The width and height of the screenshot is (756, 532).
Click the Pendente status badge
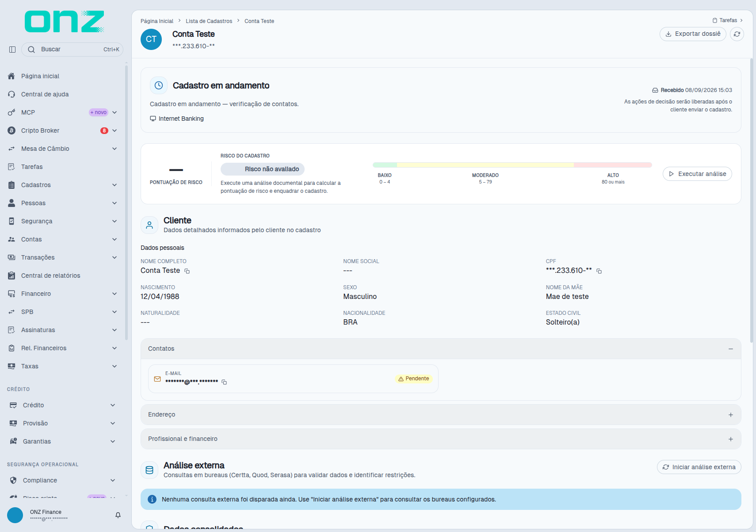click(x=414, y=379)
